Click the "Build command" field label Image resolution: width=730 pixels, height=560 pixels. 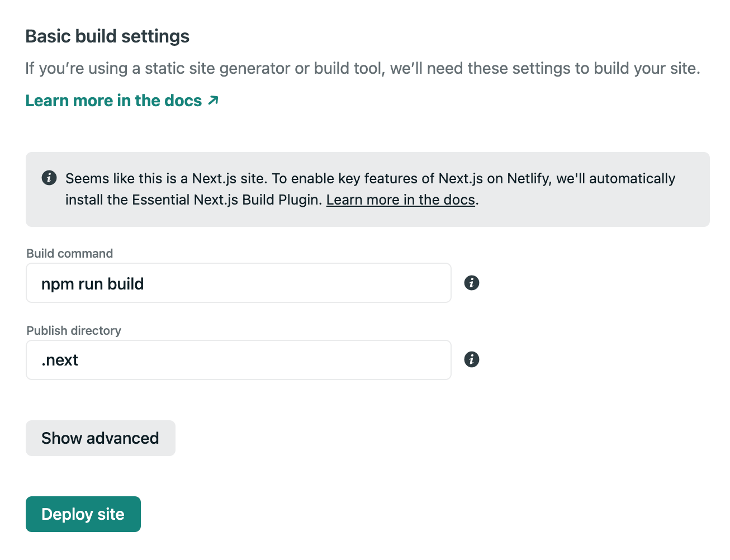[70, 254]
